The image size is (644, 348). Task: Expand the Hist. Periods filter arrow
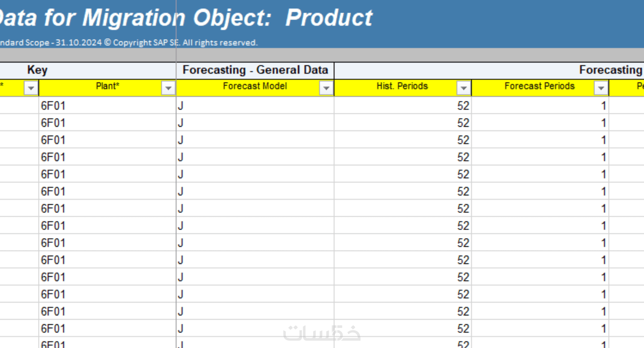point(463,88)
